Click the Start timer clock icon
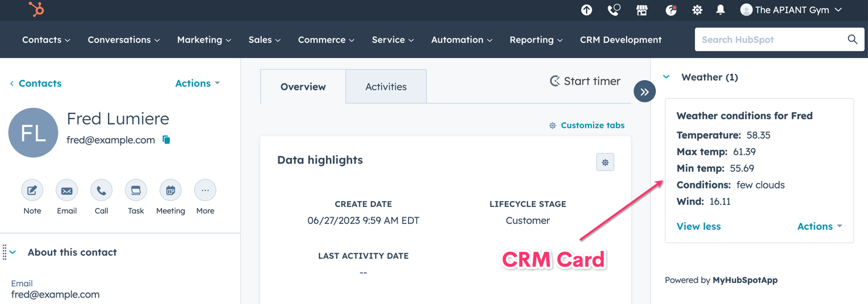Screen dimensions: 868x304 [x=554, y=81]
